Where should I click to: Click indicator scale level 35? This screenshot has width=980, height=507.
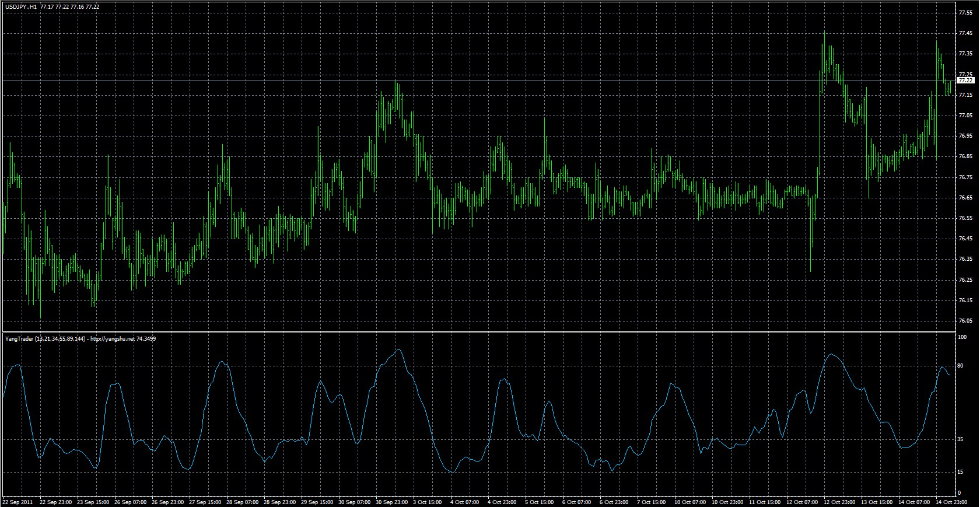click(x=961, y=439)
